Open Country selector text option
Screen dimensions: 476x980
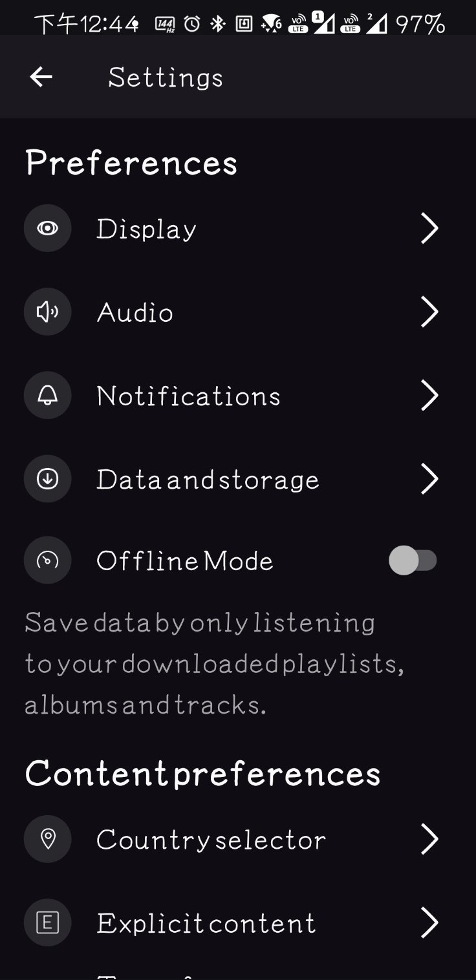point(211,840)
